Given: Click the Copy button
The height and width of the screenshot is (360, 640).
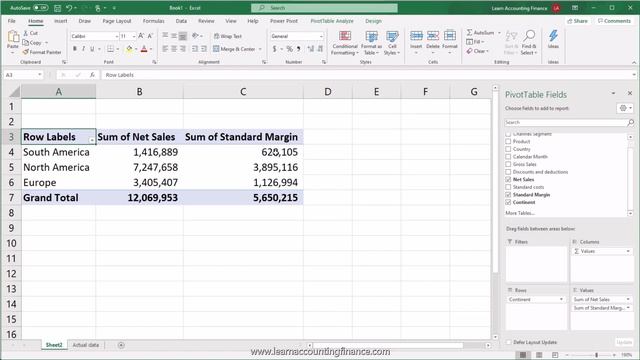Looking at the screenshot, I should (32, 42).
